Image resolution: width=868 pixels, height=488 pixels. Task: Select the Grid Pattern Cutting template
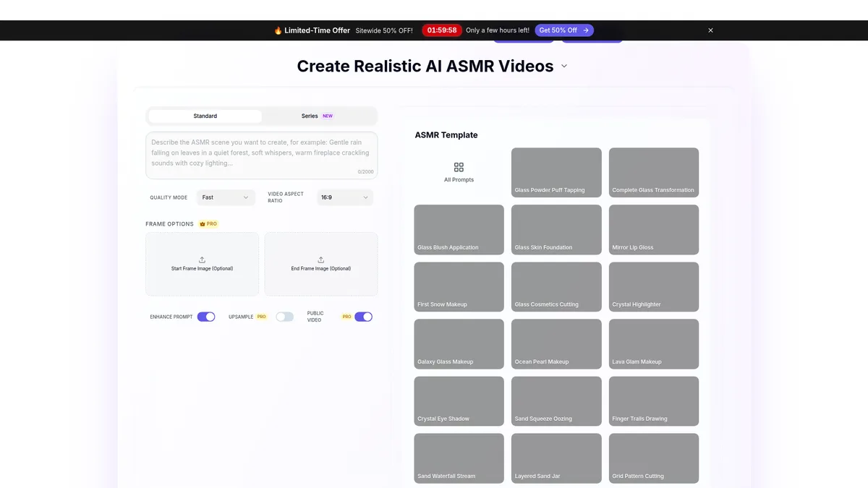(x=654, y=458)
